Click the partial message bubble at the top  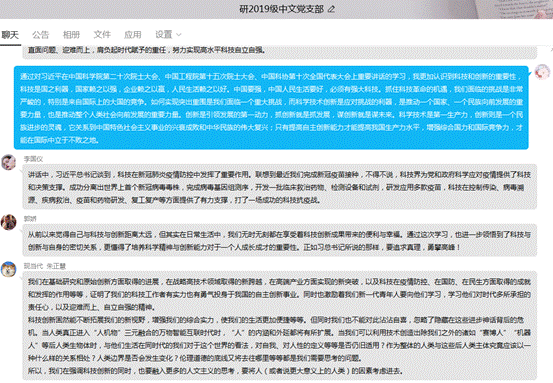tap(280, 52)
